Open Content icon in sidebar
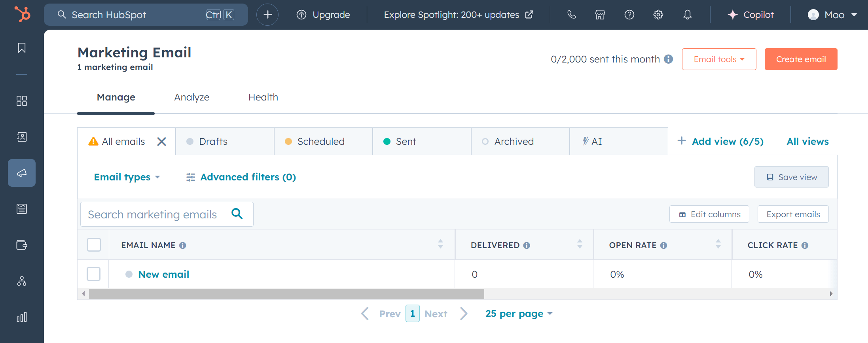 22,209
